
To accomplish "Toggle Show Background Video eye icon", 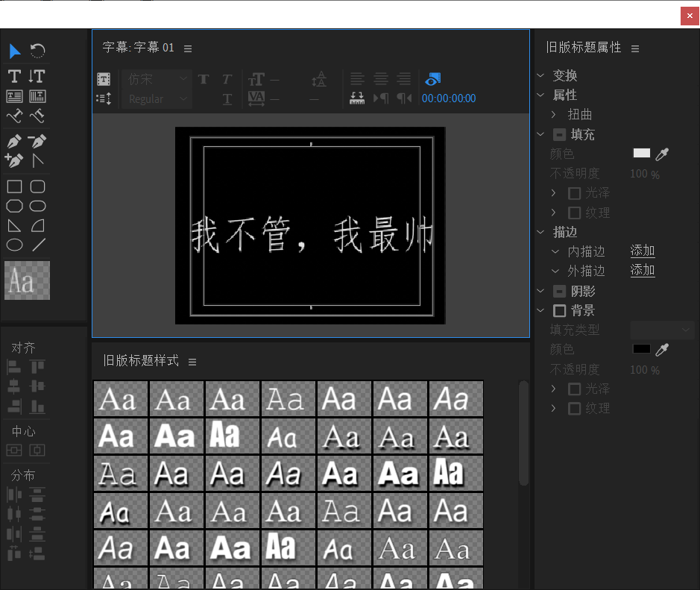I will point(433,79).
